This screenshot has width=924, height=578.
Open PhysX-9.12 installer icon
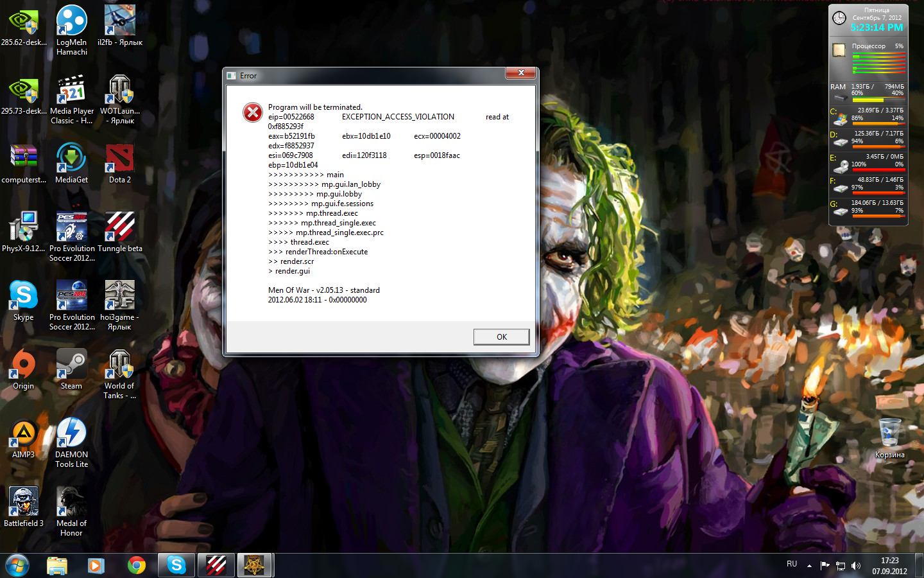[24, 232]
